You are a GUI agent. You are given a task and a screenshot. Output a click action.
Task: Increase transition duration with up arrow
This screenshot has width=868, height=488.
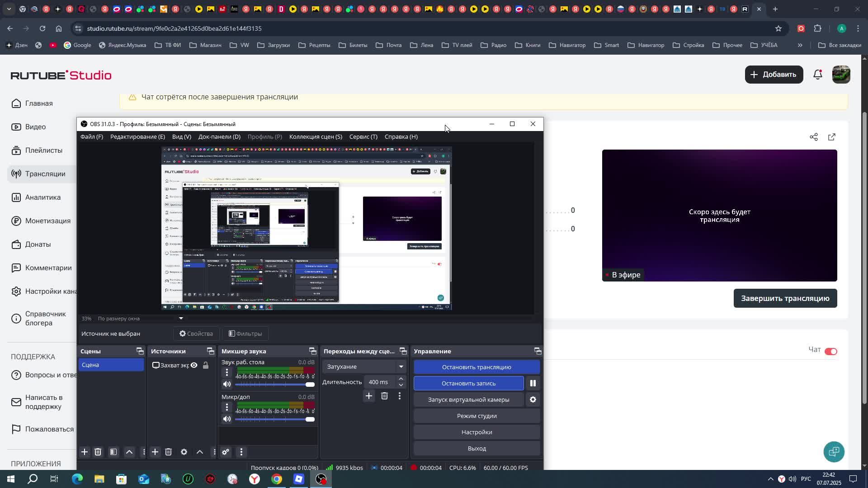tap(401, 379)
